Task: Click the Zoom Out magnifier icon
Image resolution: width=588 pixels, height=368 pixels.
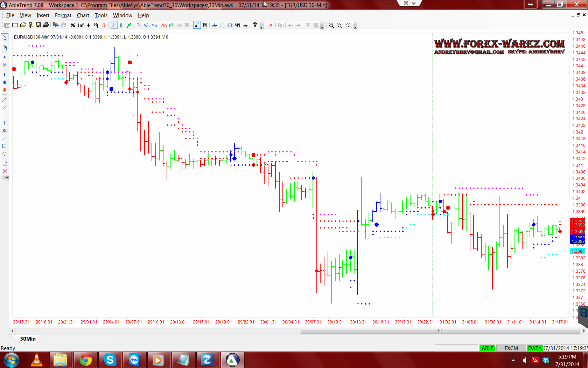Action: tap(339, 25)
